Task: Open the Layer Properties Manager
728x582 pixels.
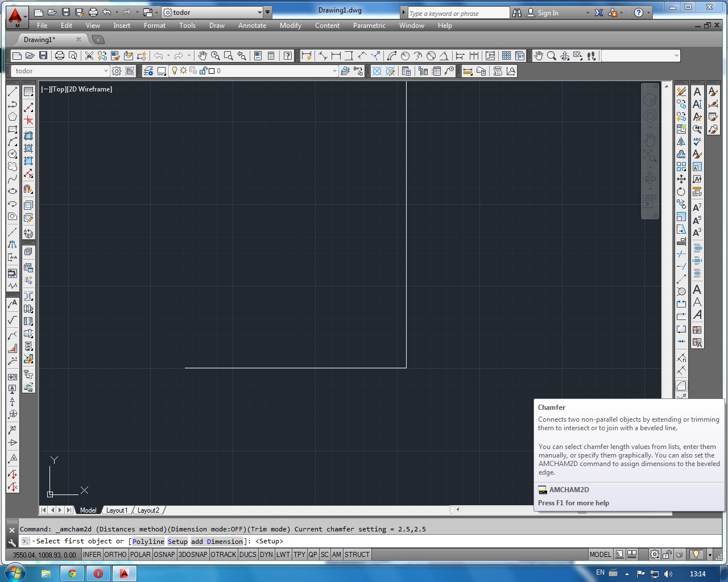Action: pos(149,70)
